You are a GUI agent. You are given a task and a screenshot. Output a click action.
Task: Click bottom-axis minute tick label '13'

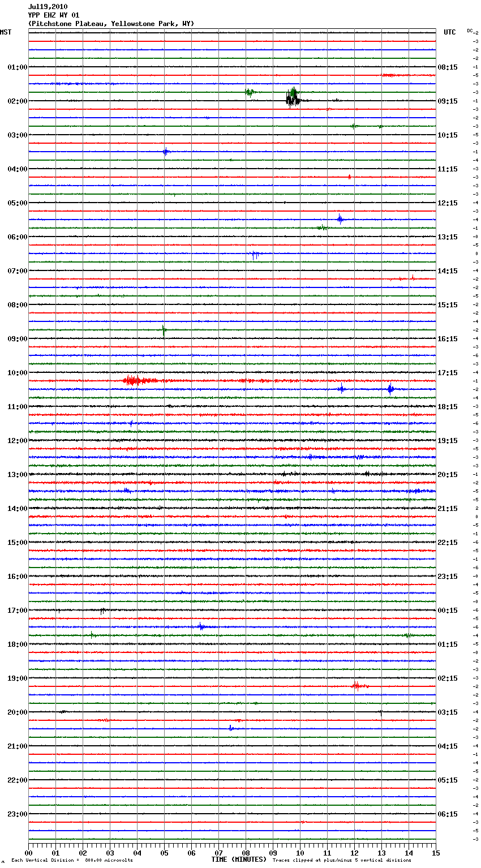tap(381, 853)
